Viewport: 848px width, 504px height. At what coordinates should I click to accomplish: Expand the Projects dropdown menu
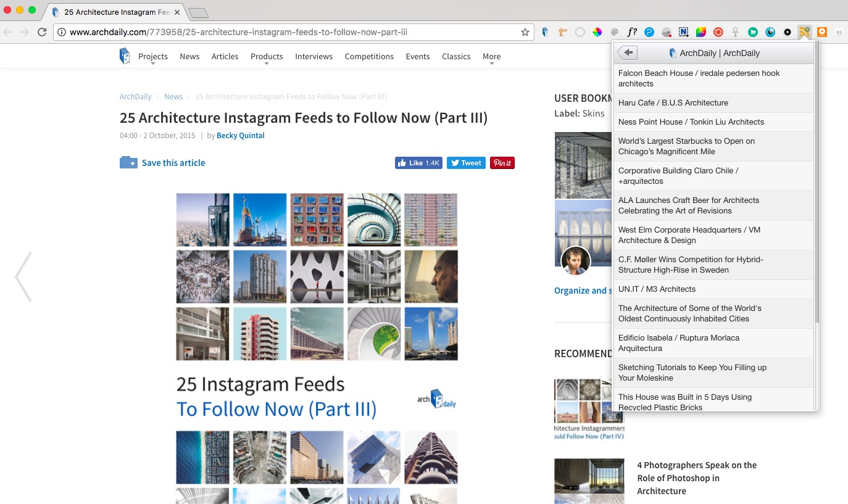[153, 56]
